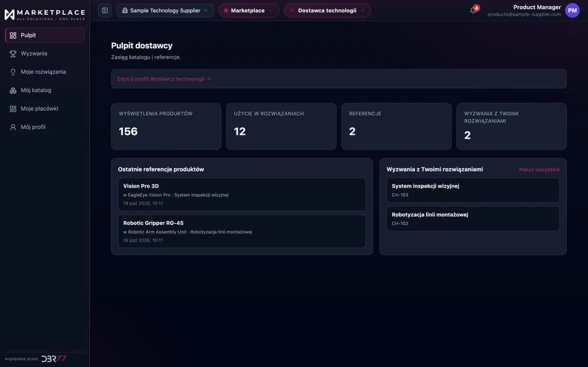Click the Referencje stat card
Viewport: 588px width, 367px height.
396,126
